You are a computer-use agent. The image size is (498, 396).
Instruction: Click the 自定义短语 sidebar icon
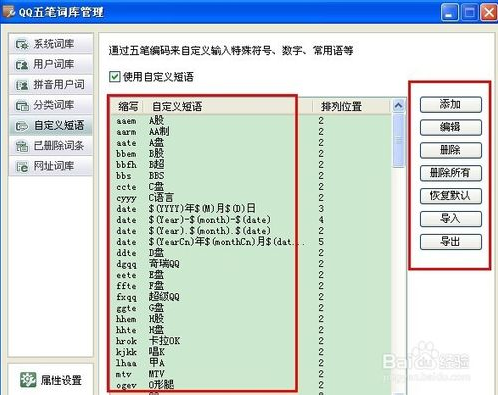(x=22, y=126)
